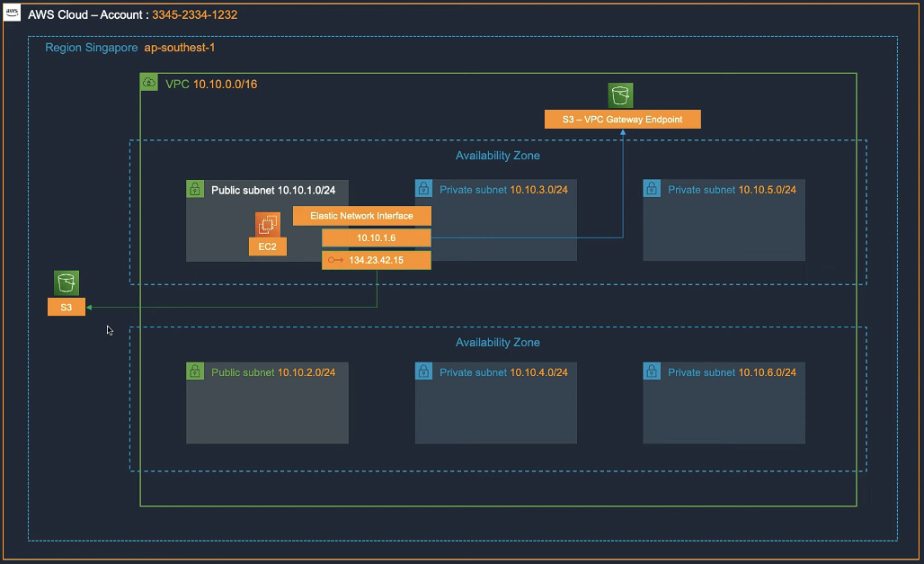Click lock icon of Private subnet 10.10.3.0/24
Image resolution: width=924 pixels, height=564 pixels.
[423, 189]
